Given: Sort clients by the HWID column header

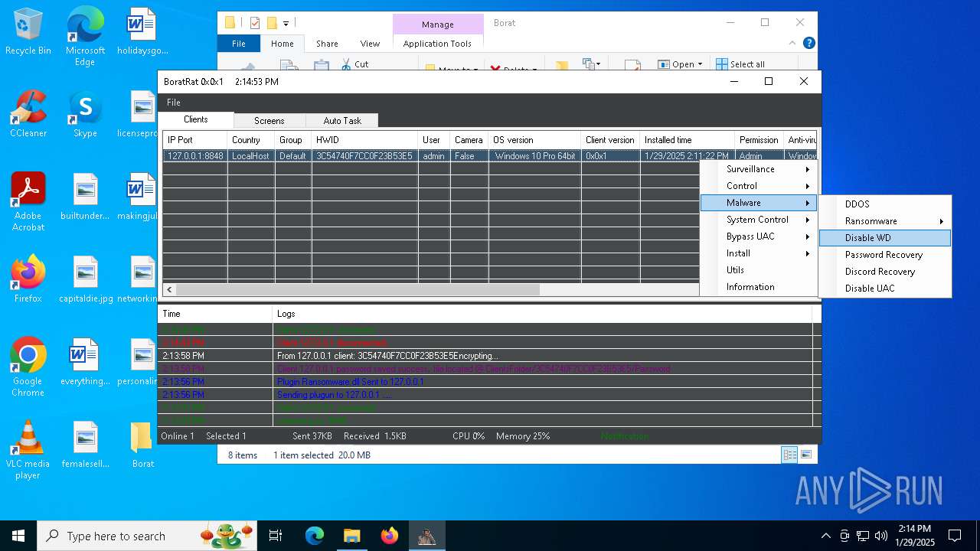Looking at the screenshot, I should pyautogui.click(x=364, y=140).
